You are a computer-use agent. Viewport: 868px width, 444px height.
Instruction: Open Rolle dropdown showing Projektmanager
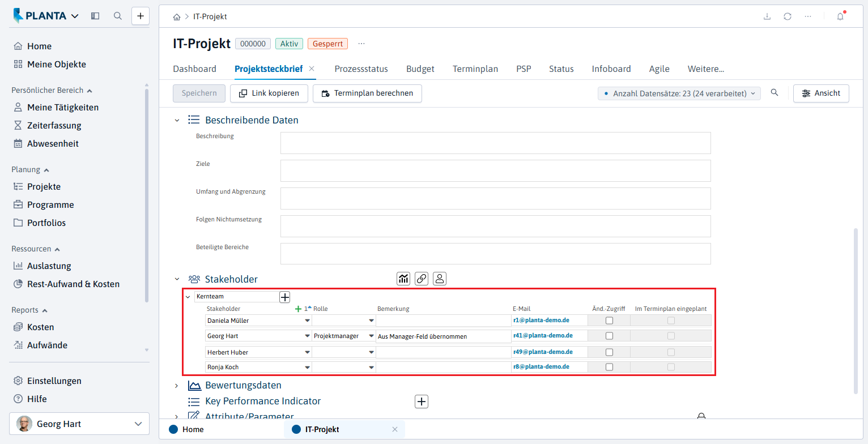click(344, 336)
